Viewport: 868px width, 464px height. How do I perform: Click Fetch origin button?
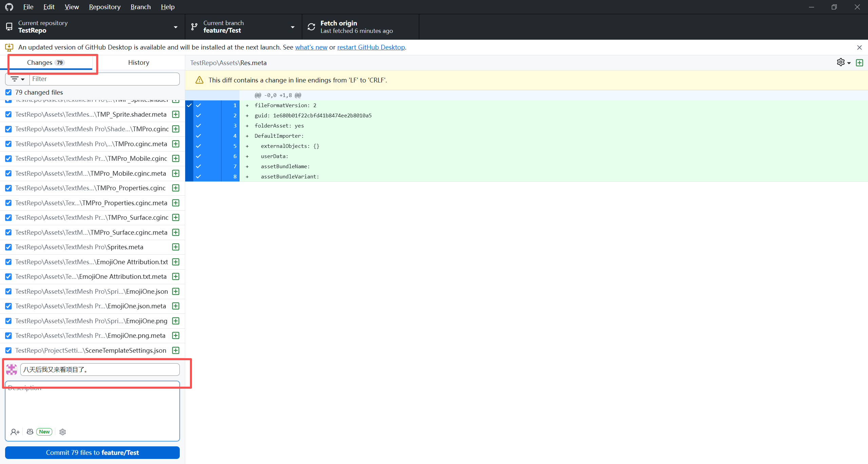[360, 27]
